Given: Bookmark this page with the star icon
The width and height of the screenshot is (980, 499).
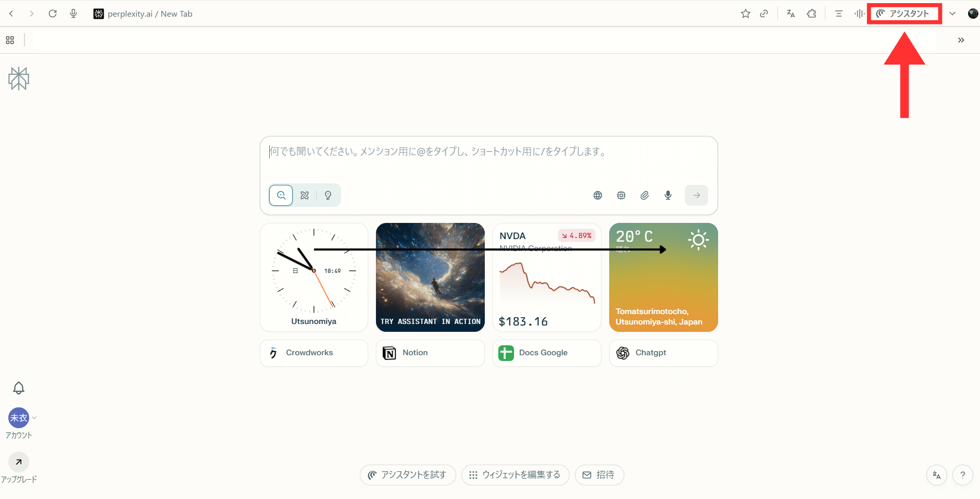Looking at the screenshot, I should (x=746, y=14).
